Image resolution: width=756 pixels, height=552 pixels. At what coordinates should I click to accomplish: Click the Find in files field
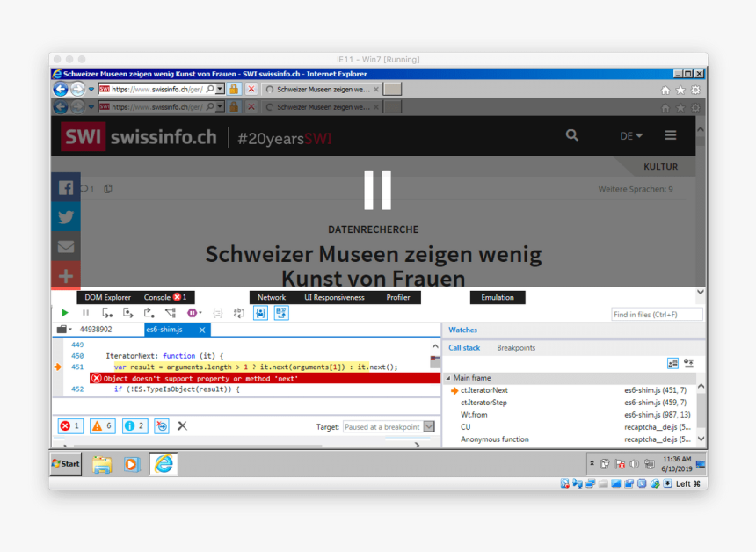pyautogui.click(x=657, y=315)
